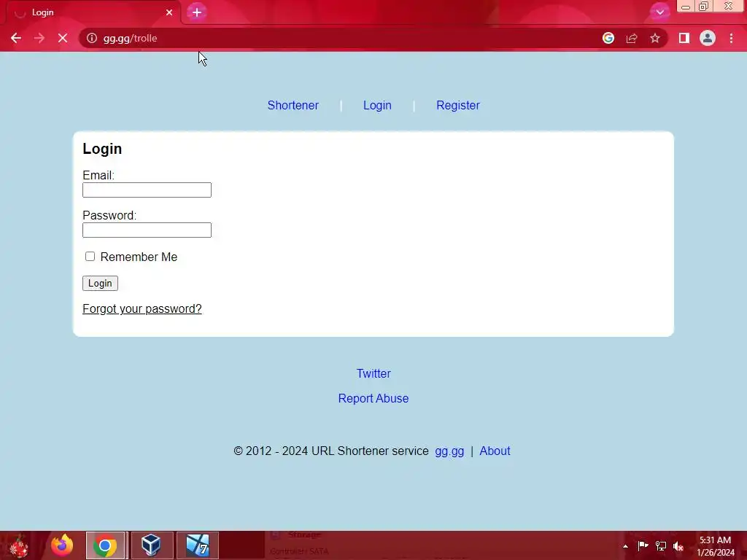Show hidden system tray icons

625,546
